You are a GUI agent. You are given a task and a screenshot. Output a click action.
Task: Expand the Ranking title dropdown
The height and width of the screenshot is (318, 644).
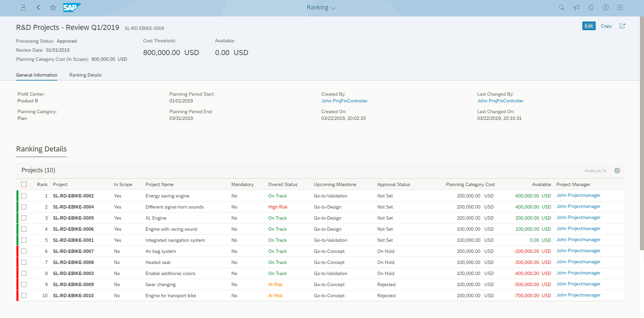click(x=321, y=8)
